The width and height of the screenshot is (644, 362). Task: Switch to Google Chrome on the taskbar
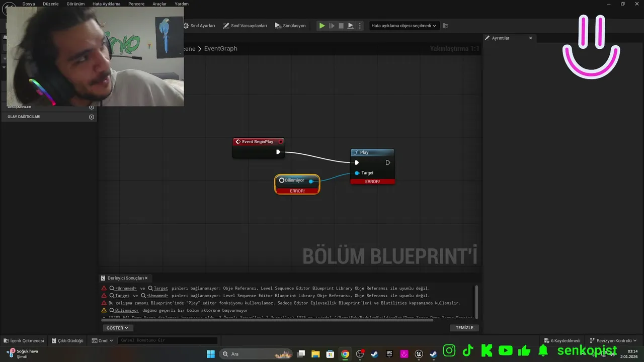pos(345,354)
